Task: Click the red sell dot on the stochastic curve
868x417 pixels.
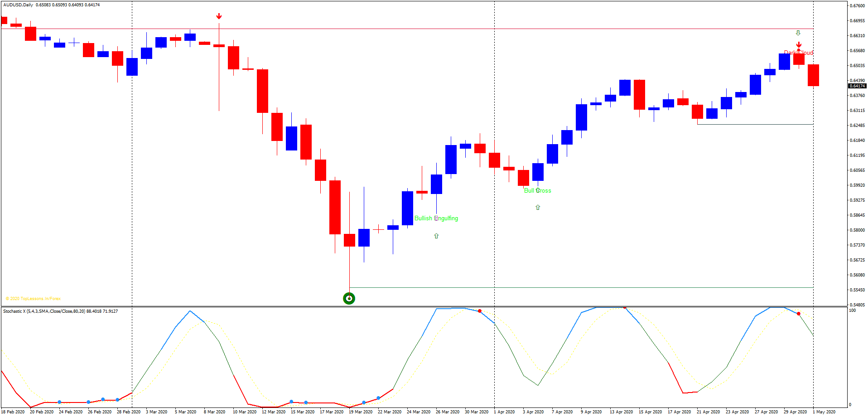Action: coord(480,311)
